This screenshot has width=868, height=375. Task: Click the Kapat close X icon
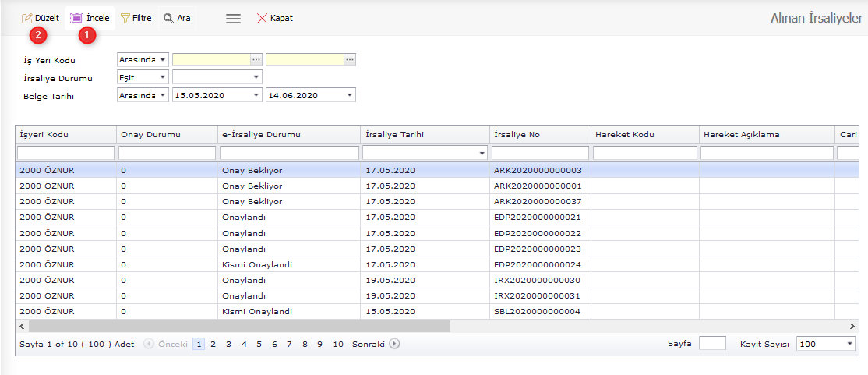(262, 18)
